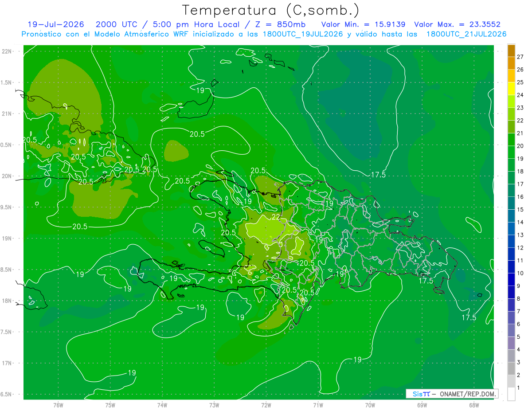Screen dimensions: 532x411
Task: Click latitude axis label "17N"
Action: [7, 363]
